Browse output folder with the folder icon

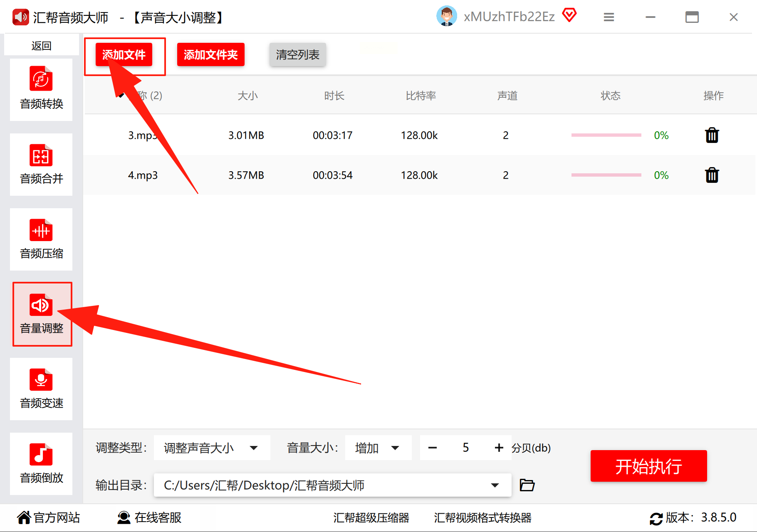(527, 485)
